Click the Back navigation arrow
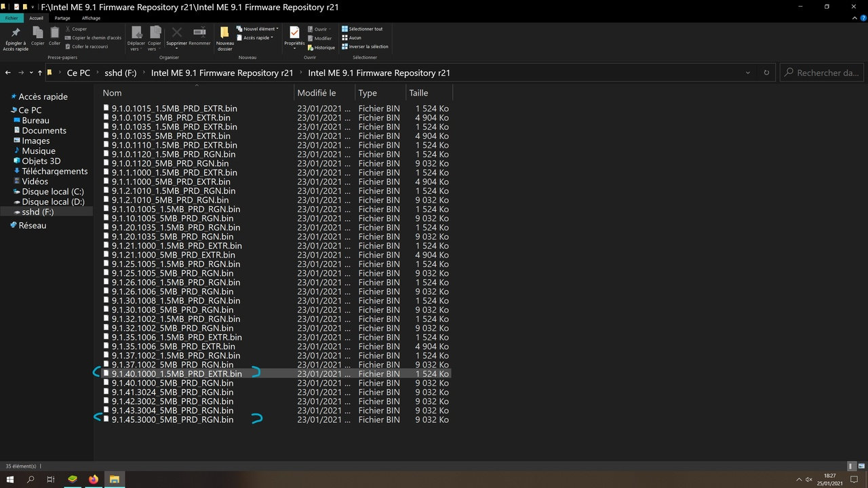Viewport: 868px width, 488px height. (8, 73)
